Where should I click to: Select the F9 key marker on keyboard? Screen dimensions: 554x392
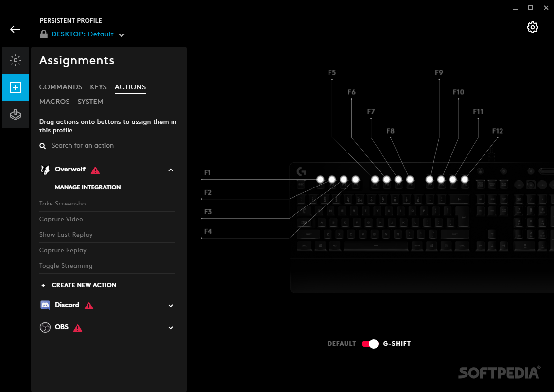click(x=429, y=179)
